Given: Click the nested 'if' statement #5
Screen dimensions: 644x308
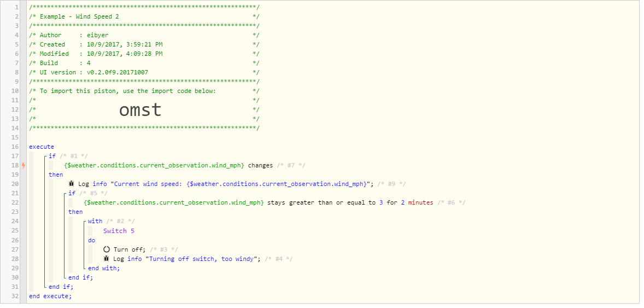Looking at the screenshot, I should 72,193.
